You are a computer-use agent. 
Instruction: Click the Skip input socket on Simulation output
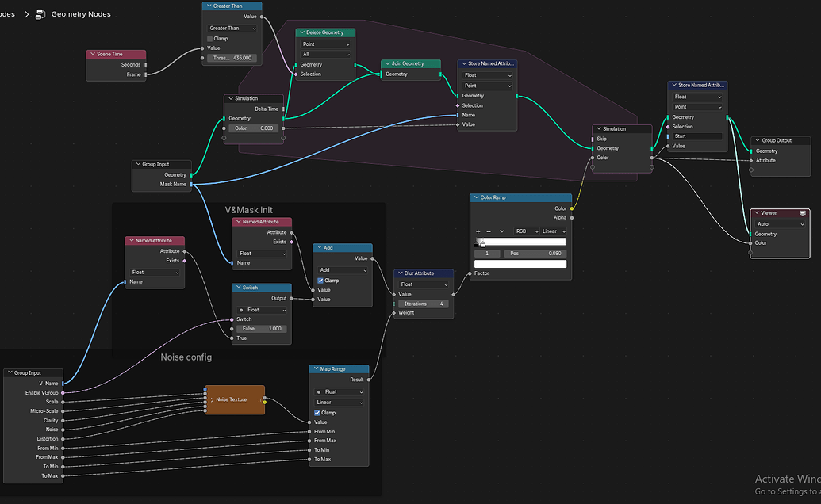click(593, 139)
